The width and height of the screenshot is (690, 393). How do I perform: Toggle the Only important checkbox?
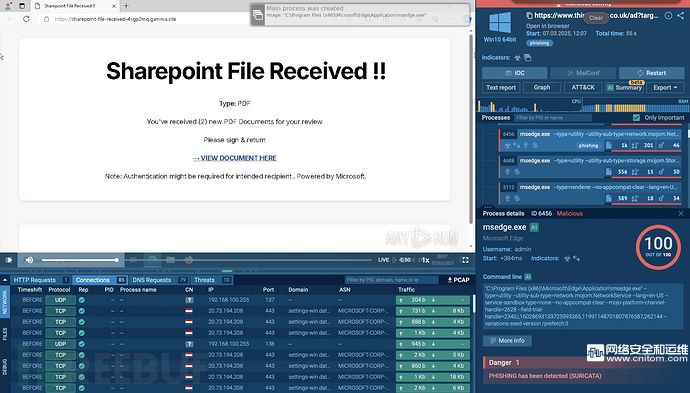tap(636, 118)
